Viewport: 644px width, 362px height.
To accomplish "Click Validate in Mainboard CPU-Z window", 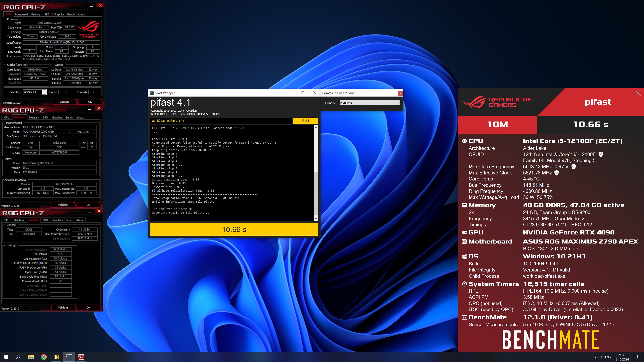I will coord(63,205).
